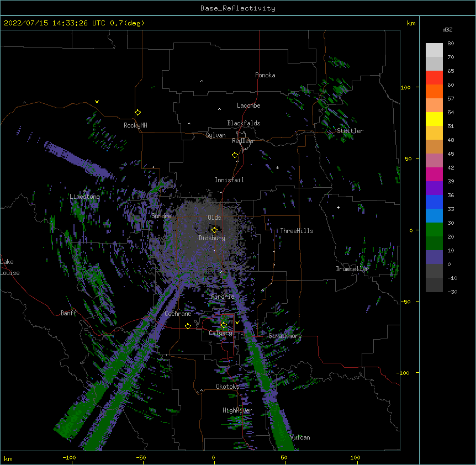Select the Ponoka city label

click(x=265, y=75)
